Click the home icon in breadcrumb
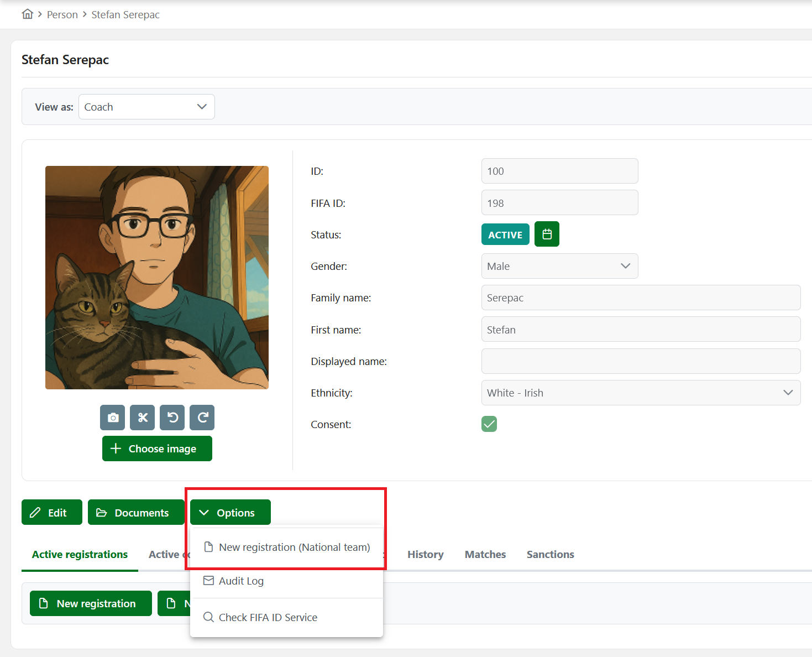Image resolution: width=812 pixels, height=657 pixels. point(28,14)
